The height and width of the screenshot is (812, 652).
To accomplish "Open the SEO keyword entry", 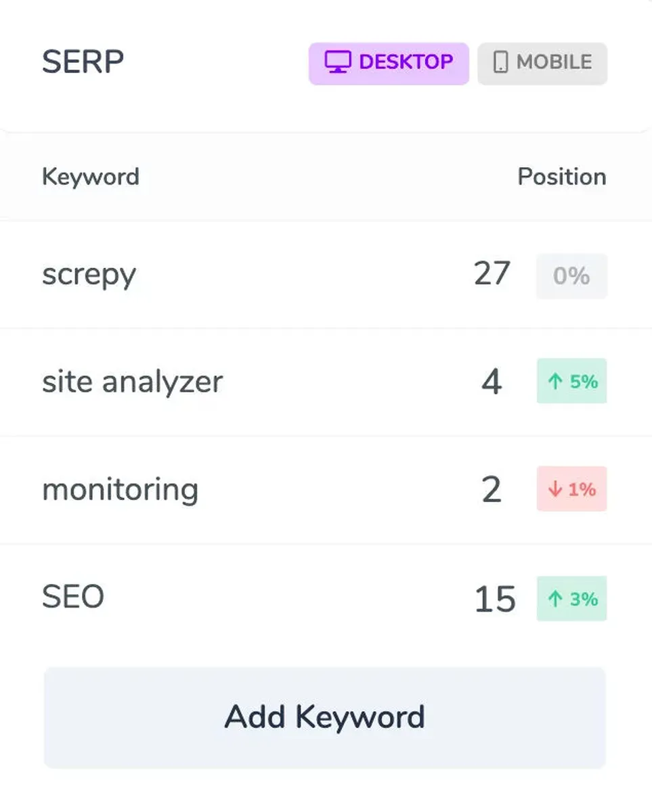I will [x=73, y=597].
